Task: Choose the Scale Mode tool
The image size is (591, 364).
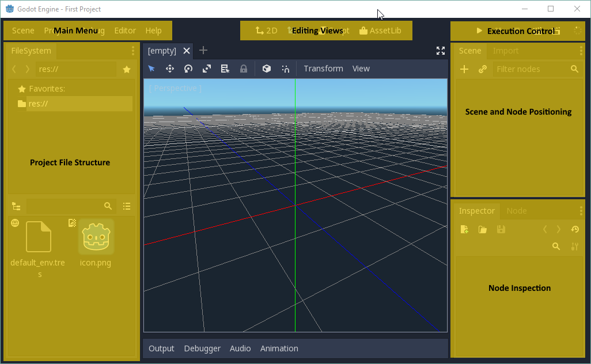Action: 207,69
